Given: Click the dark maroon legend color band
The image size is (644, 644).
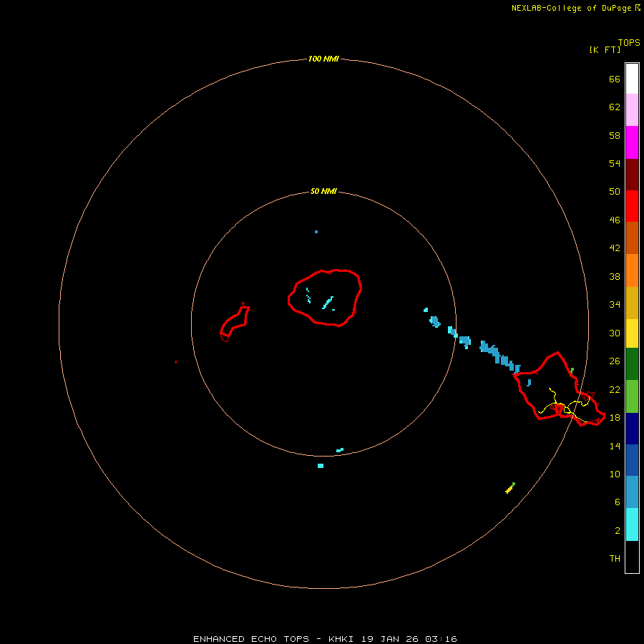Looking at the screenshot, I should pos(632,175).
